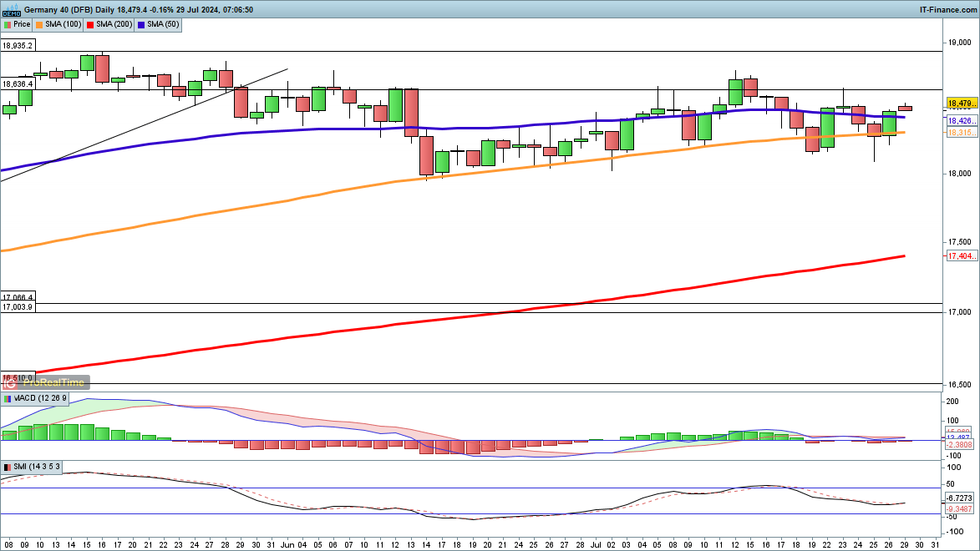Open the MACD (12 26 9) indicator label

click(36, 398)
